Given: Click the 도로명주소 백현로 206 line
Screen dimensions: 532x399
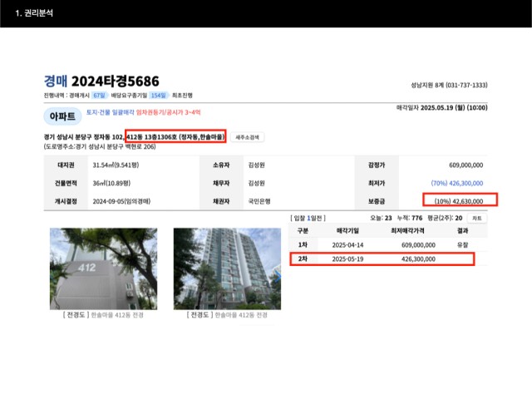Looking at the screenshot, I should [x=100, y=146].
